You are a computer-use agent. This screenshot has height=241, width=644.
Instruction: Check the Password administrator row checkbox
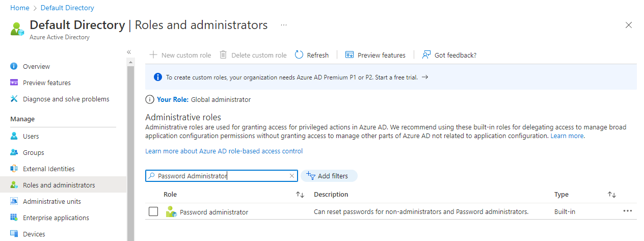tap(153, 211)
